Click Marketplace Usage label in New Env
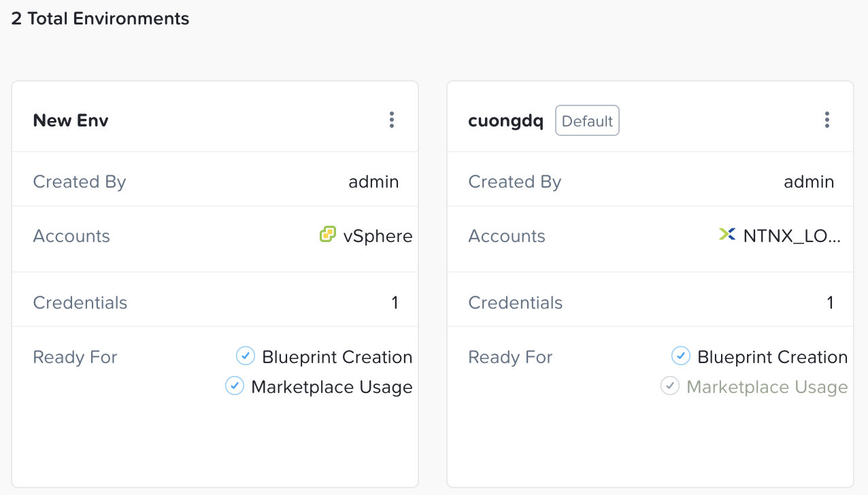This screenshot has height=495, width=868. pos(332,387)
